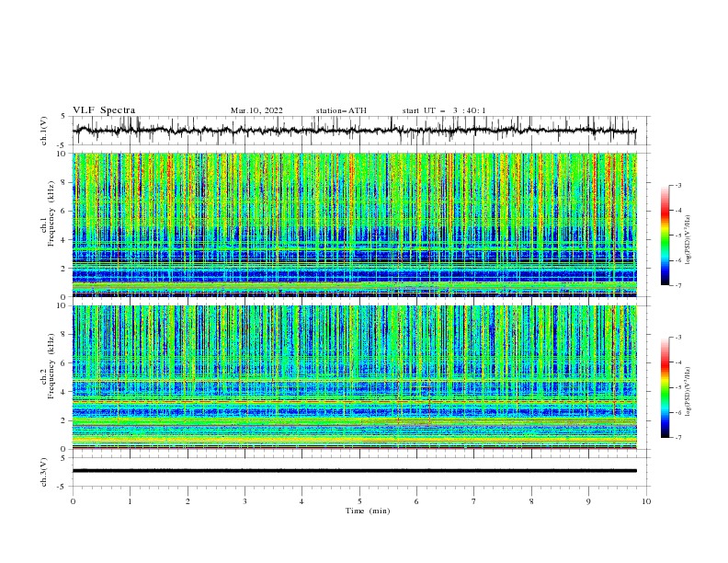This screenshot has height=563, width=728.
Task: Click the "VLF Spectra" plot title
Action: 104,110
